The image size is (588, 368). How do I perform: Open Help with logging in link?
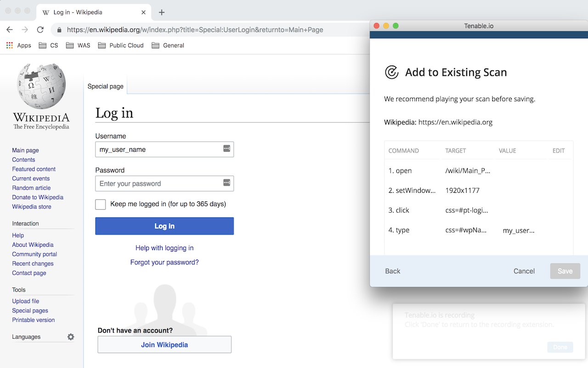(x=164, y=248)
